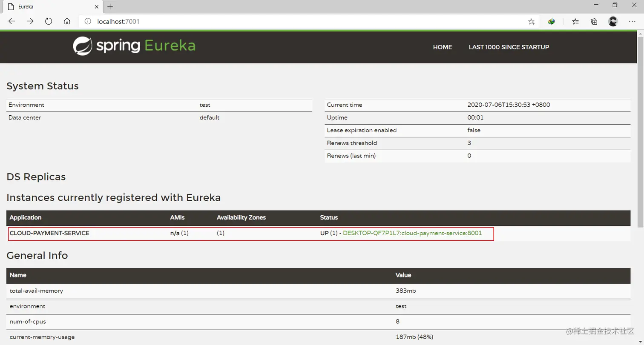Click the Application column header
This screenshot has height=345, width=644.
point(26,217)
